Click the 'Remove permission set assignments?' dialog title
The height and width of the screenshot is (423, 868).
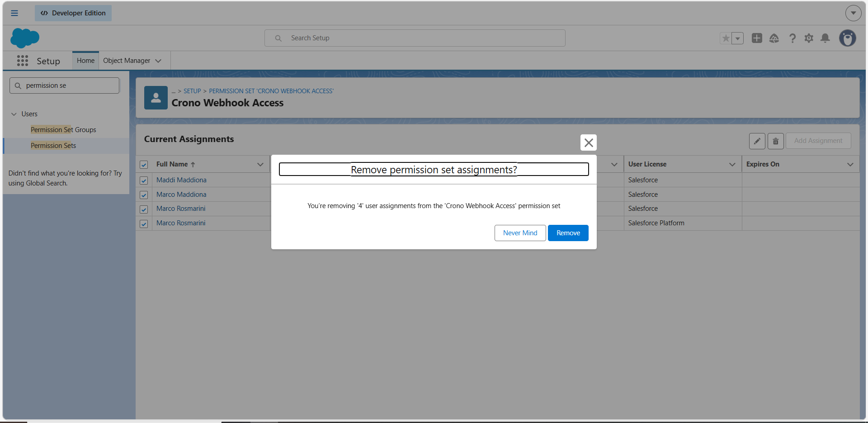(x=434, y=170)
